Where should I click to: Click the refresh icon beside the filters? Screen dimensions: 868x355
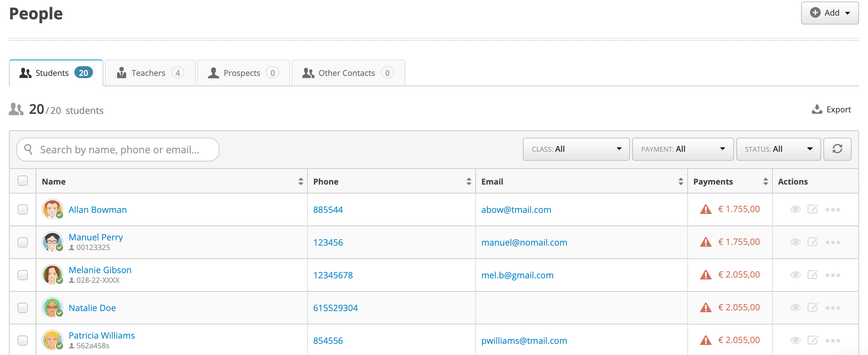[837, 149]
